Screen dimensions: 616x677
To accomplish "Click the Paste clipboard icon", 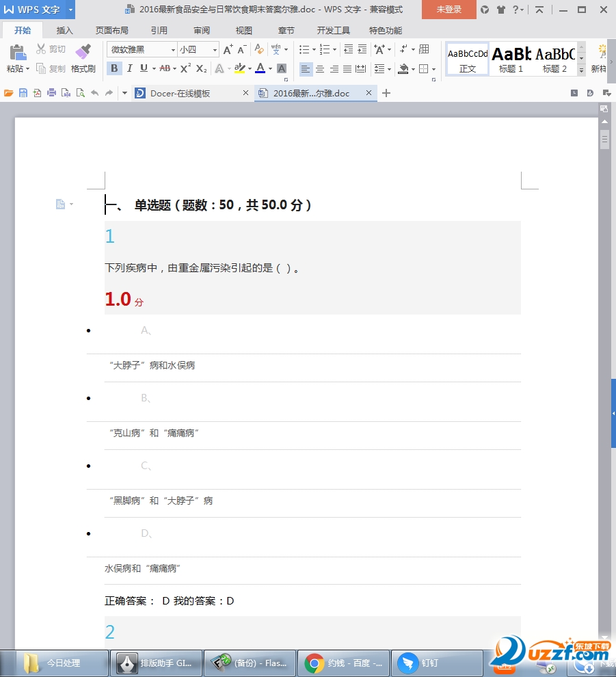I will tap(18, 52).
